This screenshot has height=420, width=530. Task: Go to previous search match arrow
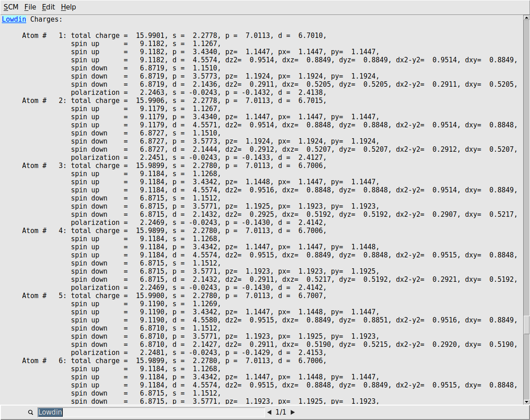tap(269, 412)
